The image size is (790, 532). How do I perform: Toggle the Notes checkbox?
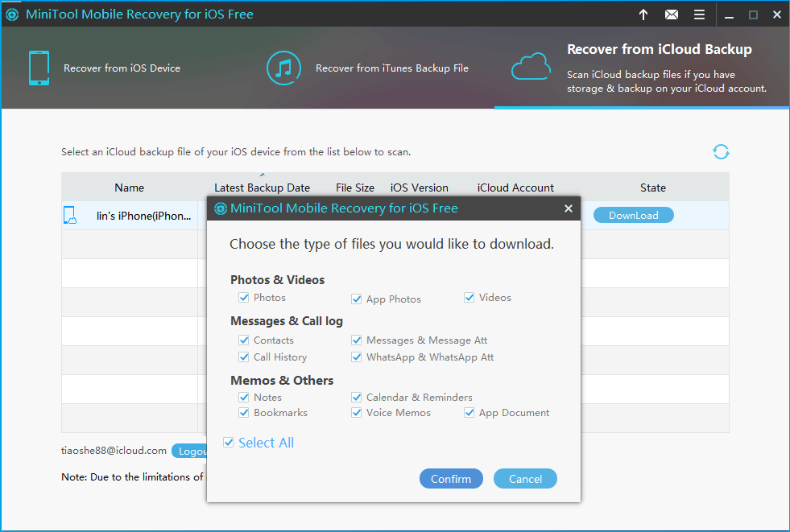244,397
